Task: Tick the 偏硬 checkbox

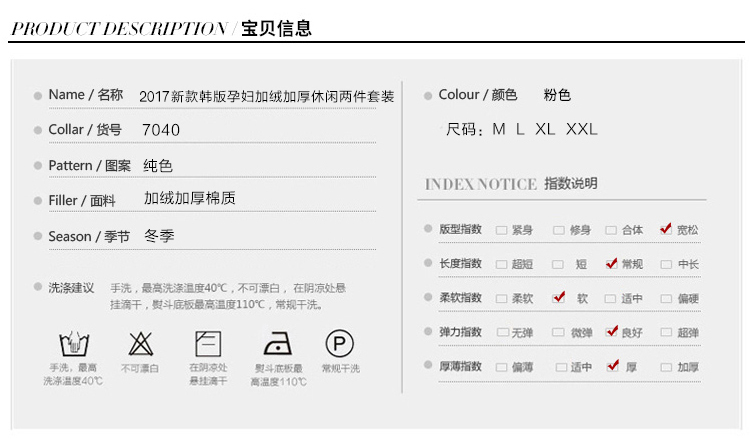Action: 666,299
